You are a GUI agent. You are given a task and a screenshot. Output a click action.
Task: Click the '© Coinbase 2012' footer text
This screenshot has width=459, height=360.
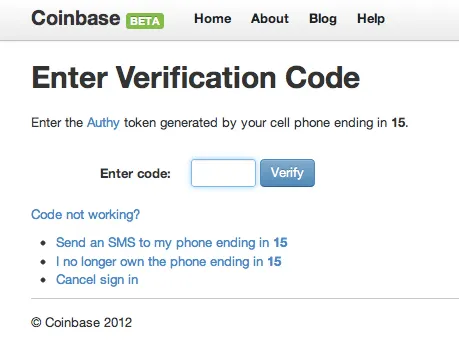tap(82, 322)
